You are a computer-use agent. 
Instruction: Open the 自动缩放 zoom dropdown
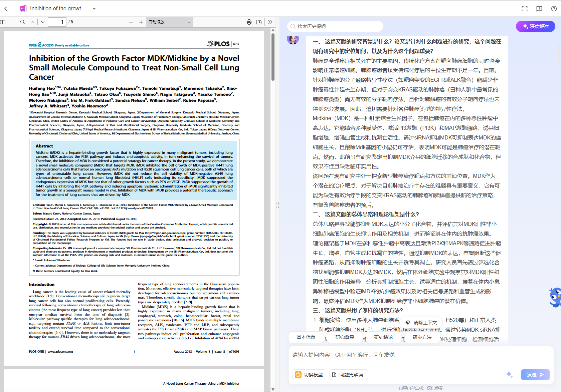pos(170,22)
